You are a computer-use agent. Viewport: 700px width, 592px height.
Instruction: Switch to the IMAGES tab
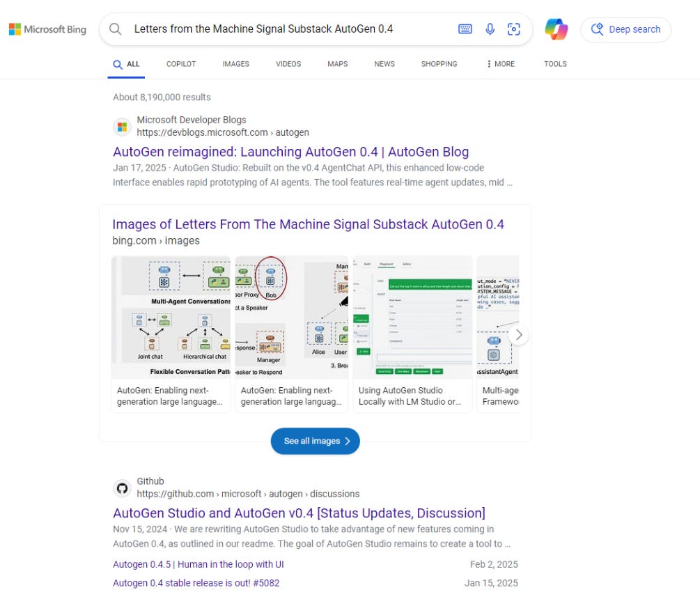point(235,64)
